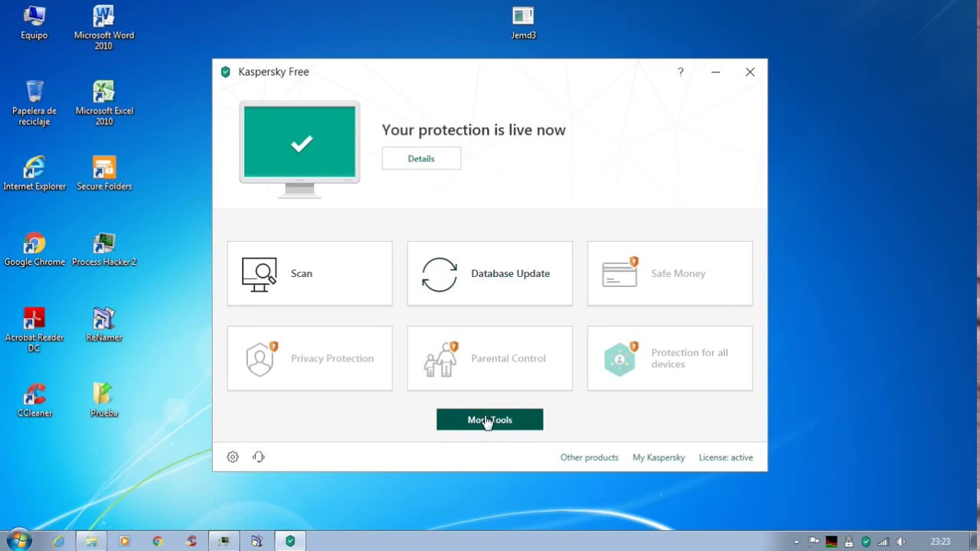The image size is (980, 551).
Task: Select the Jemd3 desktop icon
Action: click(x=524, y=23)
